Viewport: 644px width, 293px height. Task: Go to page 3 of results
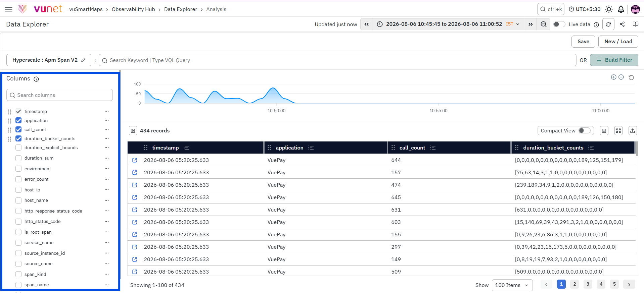(x=588, y=284)
